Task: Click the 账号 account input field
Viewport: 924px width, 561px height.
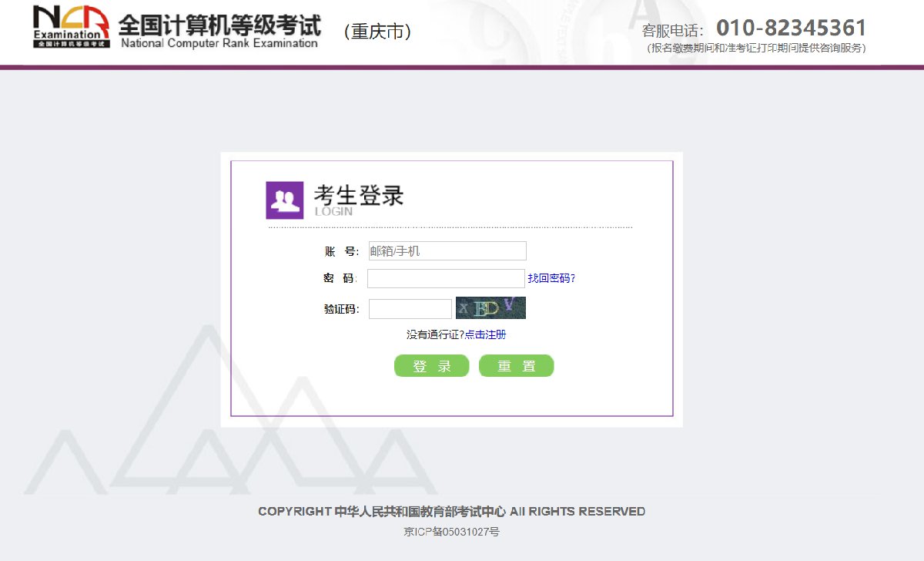Action: pos(447,251)
